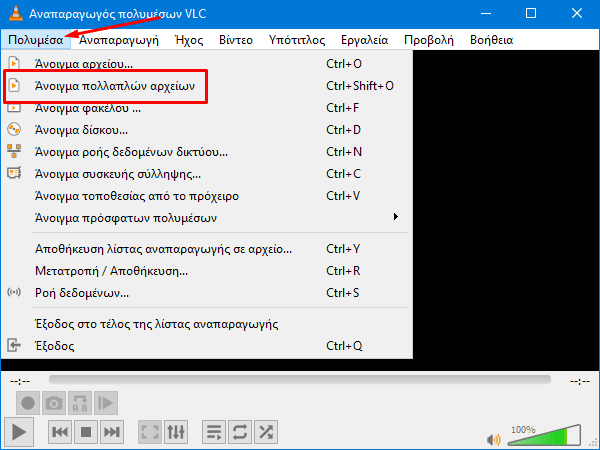Expand Άνοιγμα πρόσφατων πολυμέσων submenu
The width and height of the screenshot is (600, 450).
point(207,218)
